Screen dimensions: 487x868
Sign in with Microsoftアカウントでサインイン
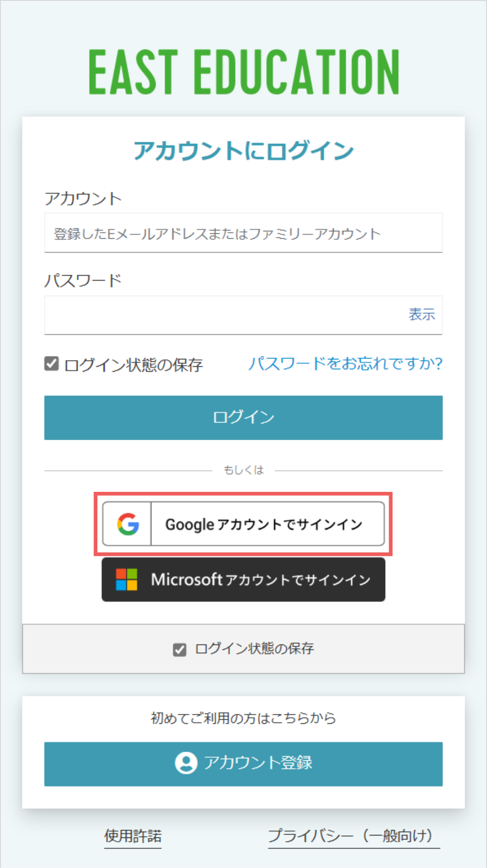(x=243, y=579)
